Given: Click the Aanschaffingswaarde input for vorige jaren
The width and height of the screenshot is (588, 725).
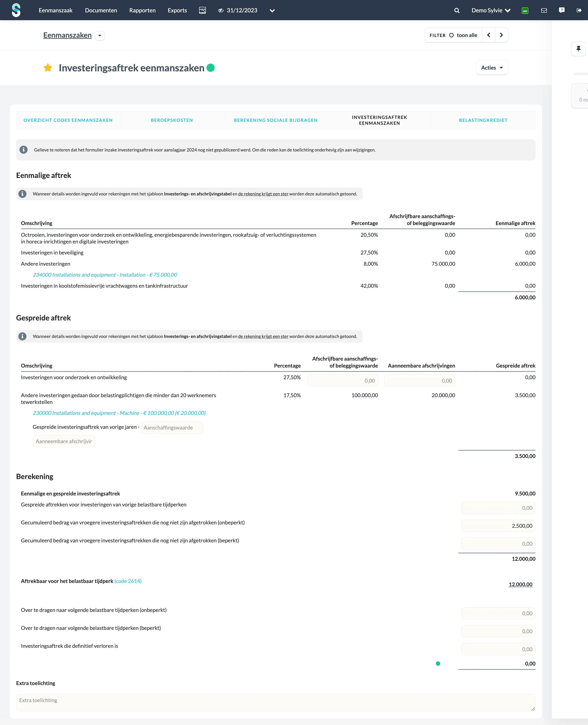Looking at the screenshot, I should pos(172,427).
